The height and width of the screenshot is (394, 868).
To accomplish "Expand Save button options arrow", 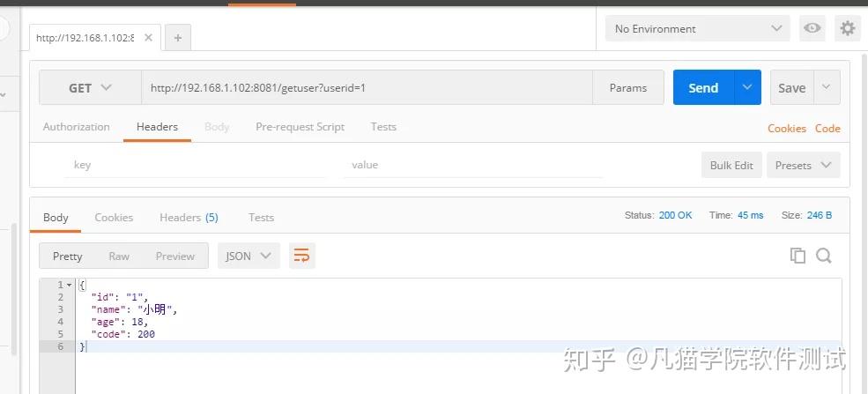I will 827,87.
